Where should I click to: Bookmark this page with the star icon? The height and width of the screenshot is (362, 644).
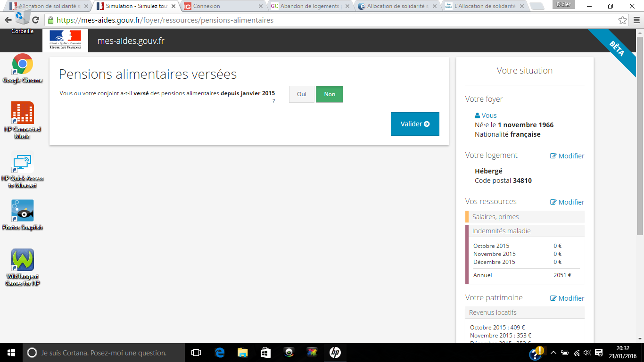(x=623, y=20)
